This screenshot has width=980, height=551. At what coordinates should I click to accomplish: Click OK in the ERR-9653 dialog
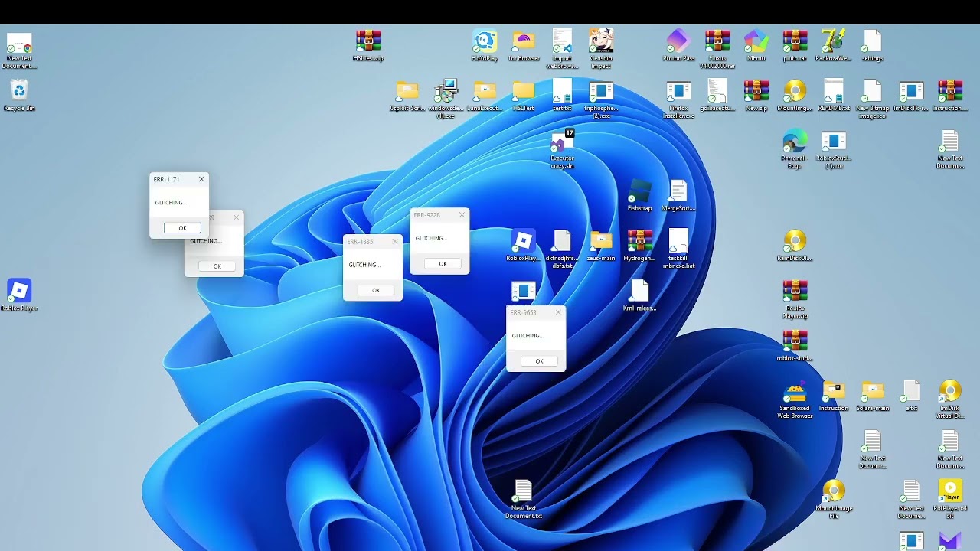tap(539, 361)
